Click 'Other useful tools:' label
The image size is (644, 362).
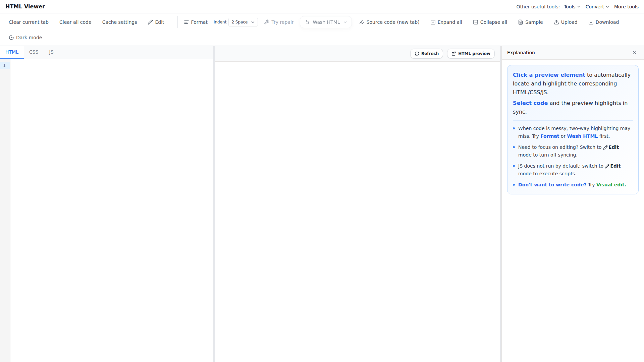pyautogui.click(x=538, y=7)
